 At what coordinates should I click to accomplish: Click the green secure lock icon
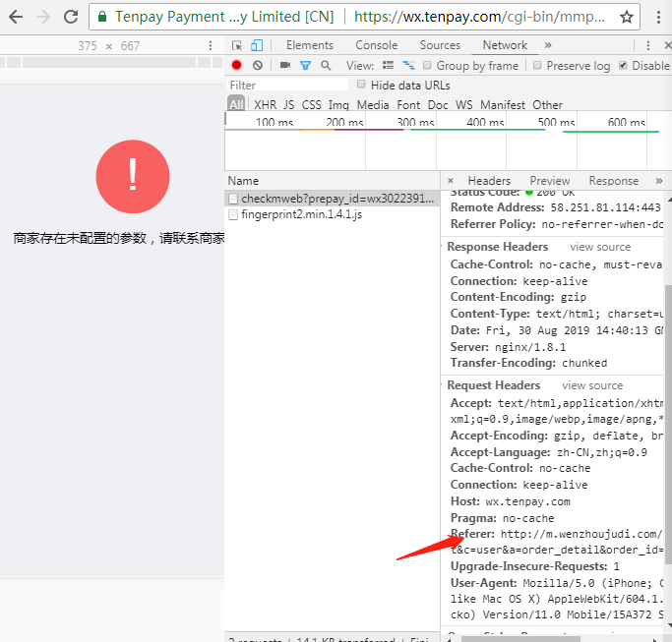click(102, 17)
